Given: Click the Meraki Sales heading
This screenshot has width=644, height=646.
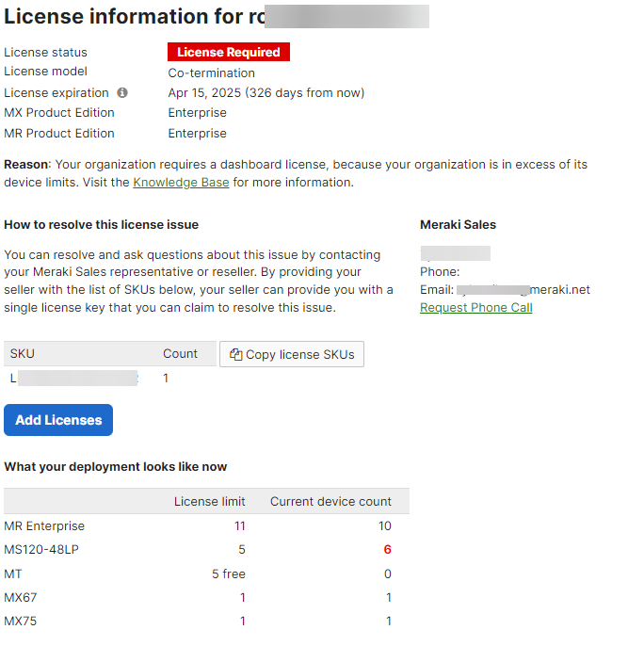Looking at the screenshot, I should (x=458, y=224).
